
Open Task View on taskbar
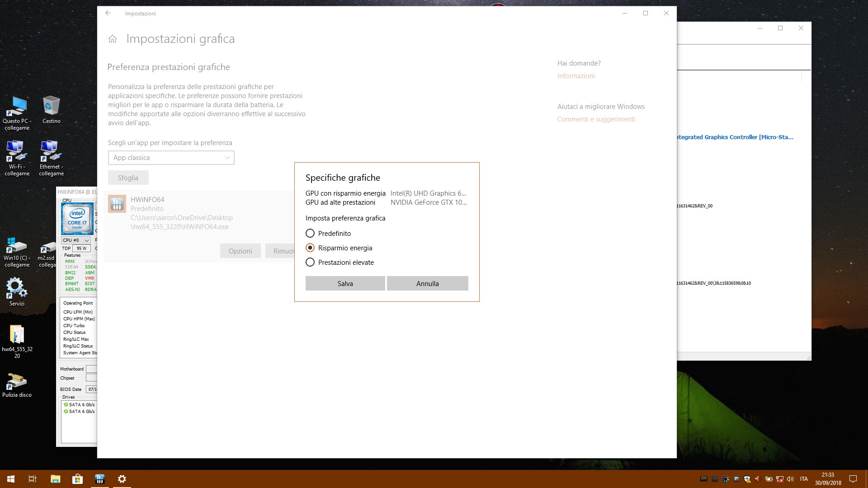(33, 479)
